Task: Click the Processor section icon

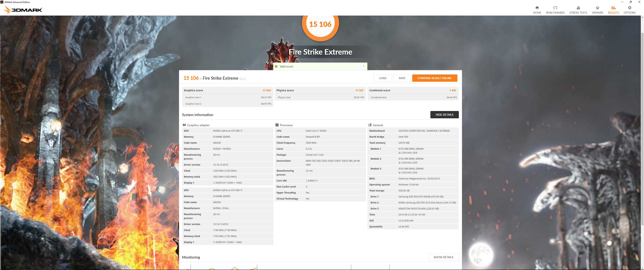Action: click(x=277, y=125)
